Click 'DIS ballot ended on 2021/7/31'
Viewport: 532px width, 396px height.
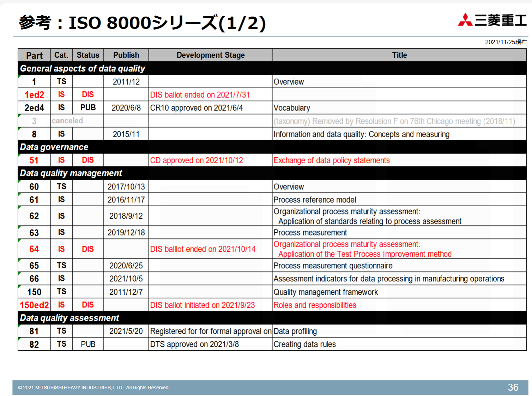click(x=200, y=95)
